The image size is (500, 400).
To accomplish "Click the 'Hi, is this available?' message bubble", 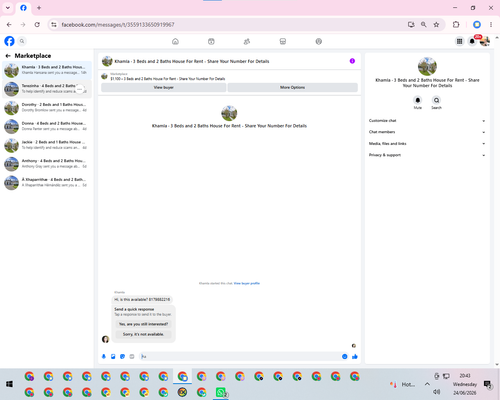I will tap(142, 299).
